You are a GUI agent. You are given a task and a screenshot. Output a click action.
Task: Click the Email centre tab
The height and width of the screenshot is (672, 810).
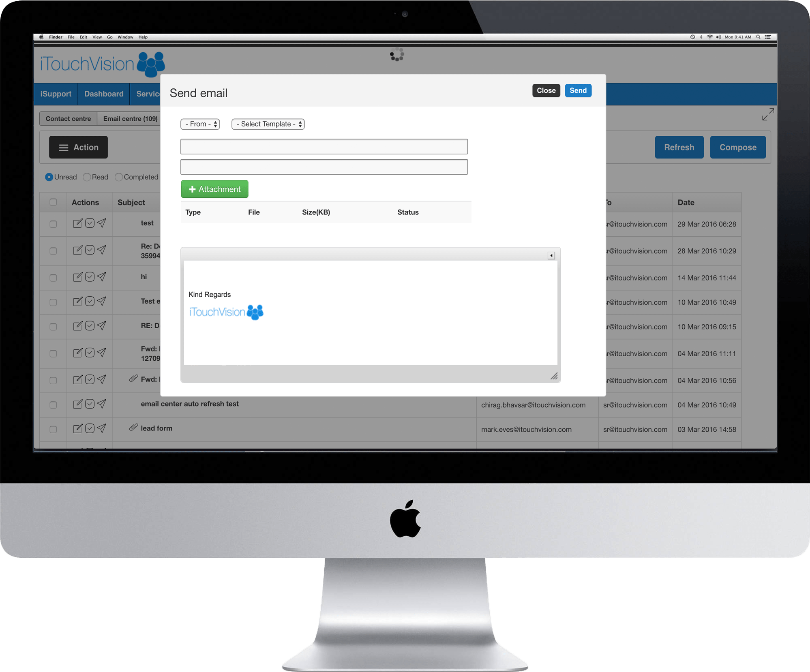[x=131, y=119]
